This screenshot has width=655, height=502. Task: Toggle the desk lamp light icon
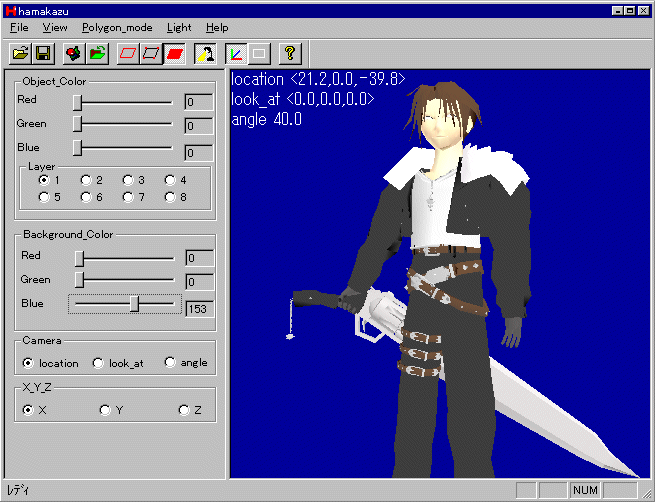click(x=205, y=54)
